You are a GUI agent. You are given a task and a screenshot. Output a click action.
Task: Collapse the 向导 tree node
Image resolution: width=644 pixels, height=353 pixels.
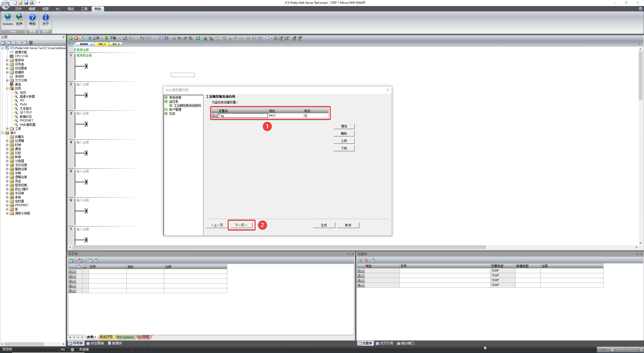pos(7,88)
